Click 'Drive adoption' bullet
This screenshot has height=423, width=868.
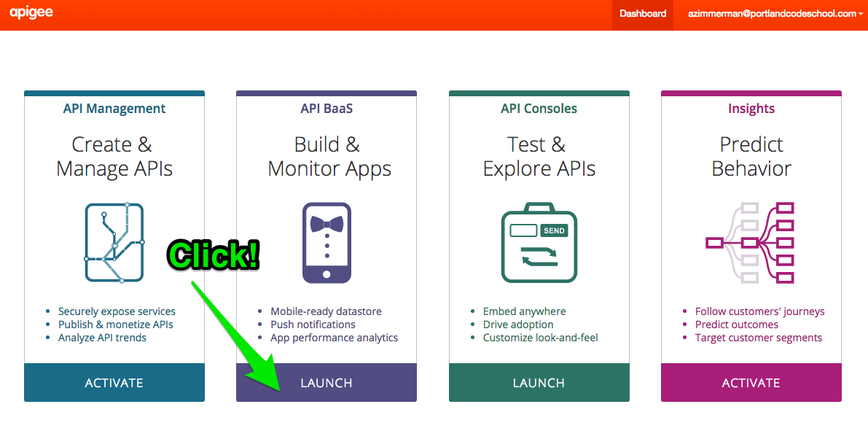click(518, 325)
